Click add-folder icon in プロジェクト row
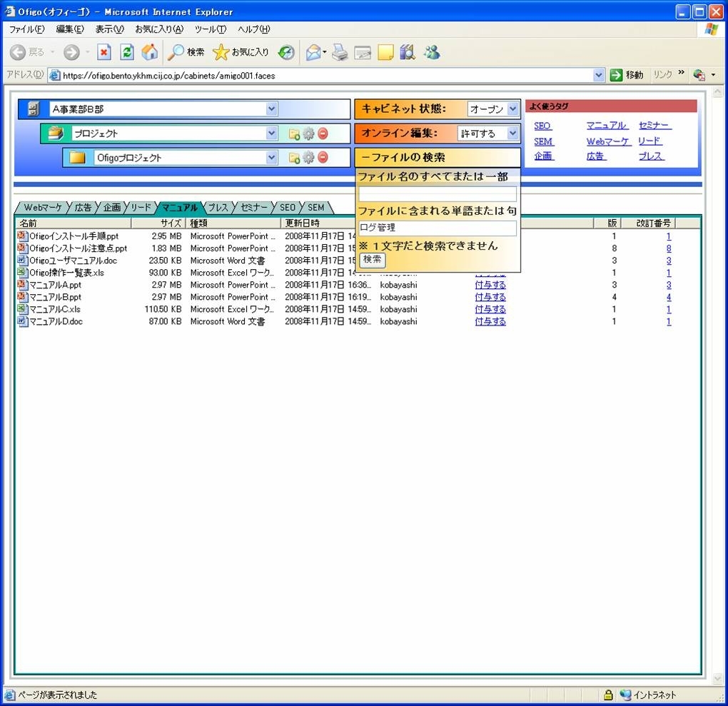The width and height of the screenshot is (728, 706). (294, 133)
